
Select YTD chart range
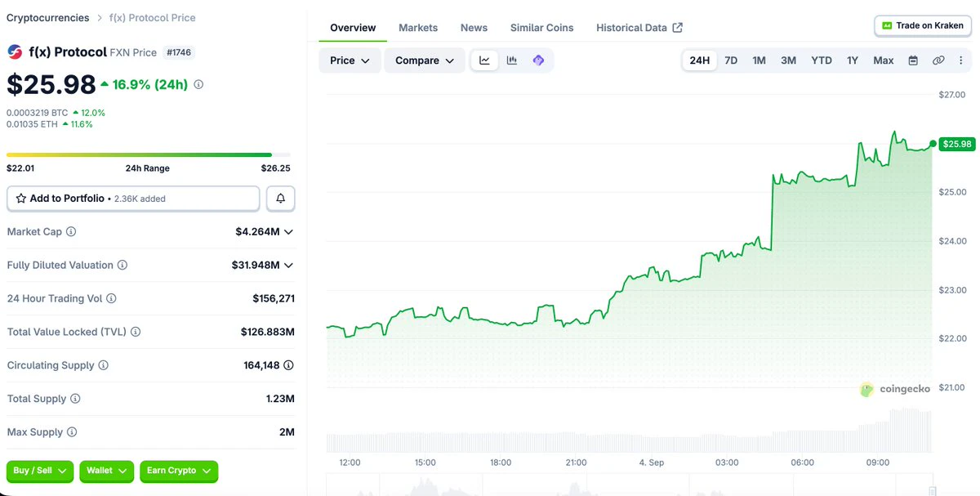click(x=822, y=60)
